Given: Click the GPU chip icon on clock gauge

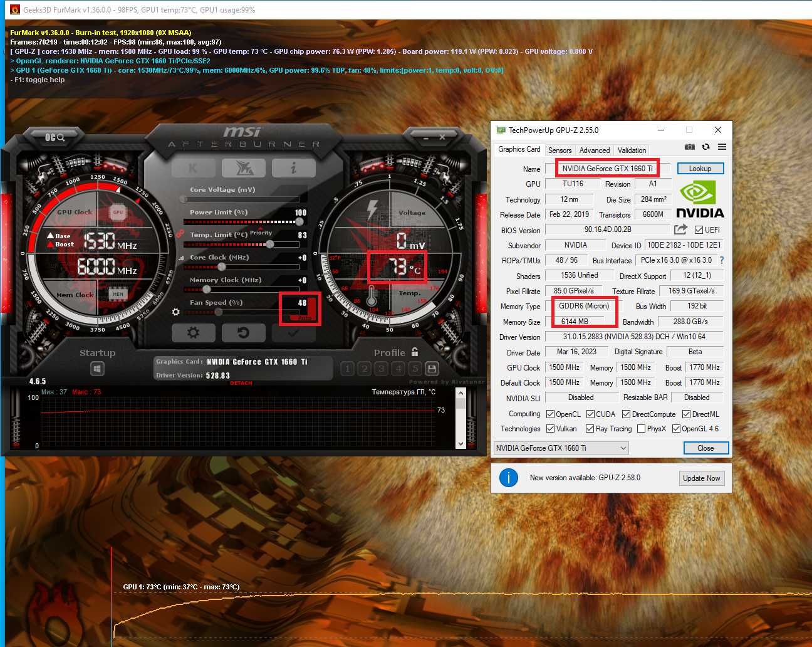Looking at the screenshot, I should [x=118, y=213].
